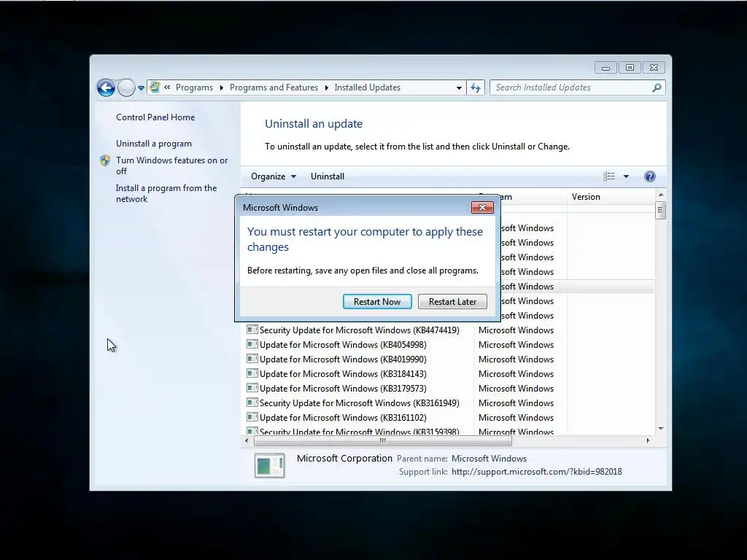Click icon beside KB3161102 update
Screen dimensions: 747x560
pyautogui.click(x=252, y=417)
